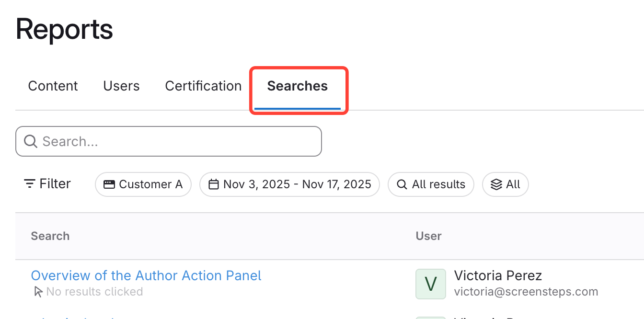Click the magnifier icon in All results chip
The height and width of the screenshot is (319, 644).
pyautogui.click(x=403, y=184)
